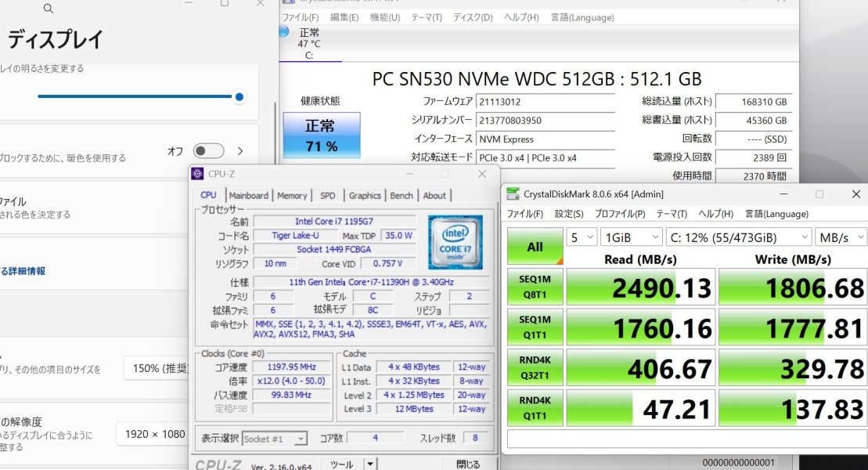Open ヘルプ(H) menu in CrystalDiskInfo

(x=521, y=18)
